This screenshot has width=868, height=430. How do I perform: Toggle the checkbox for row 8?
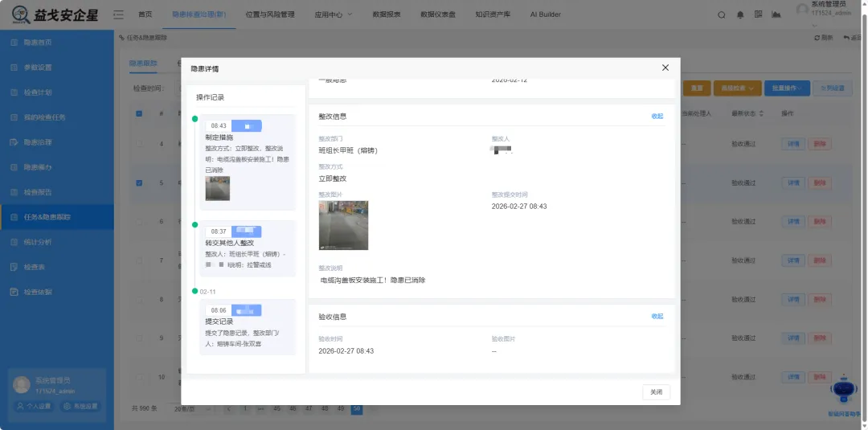tap(139, 300)
